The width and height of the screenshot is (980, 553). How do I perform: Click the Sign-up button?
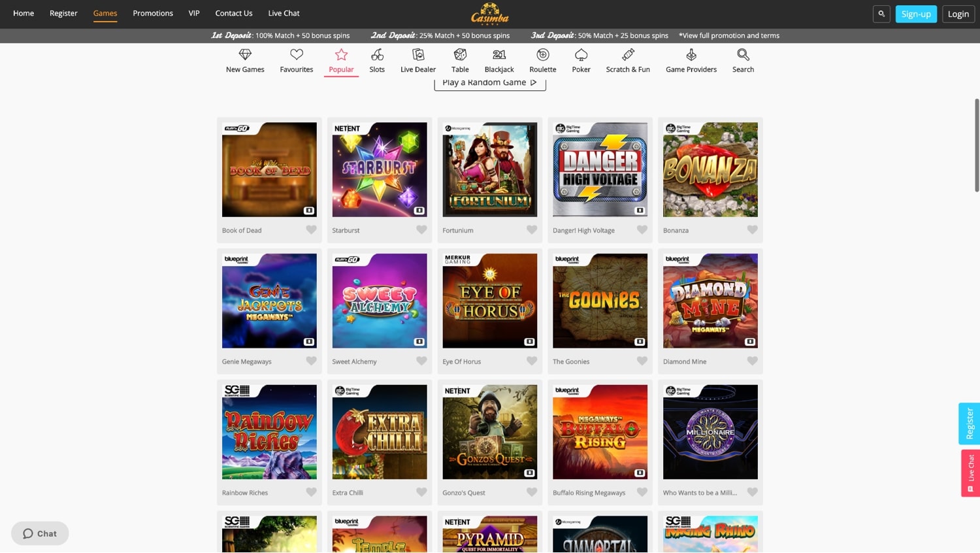pyautogui.click(x=916, y=14)
